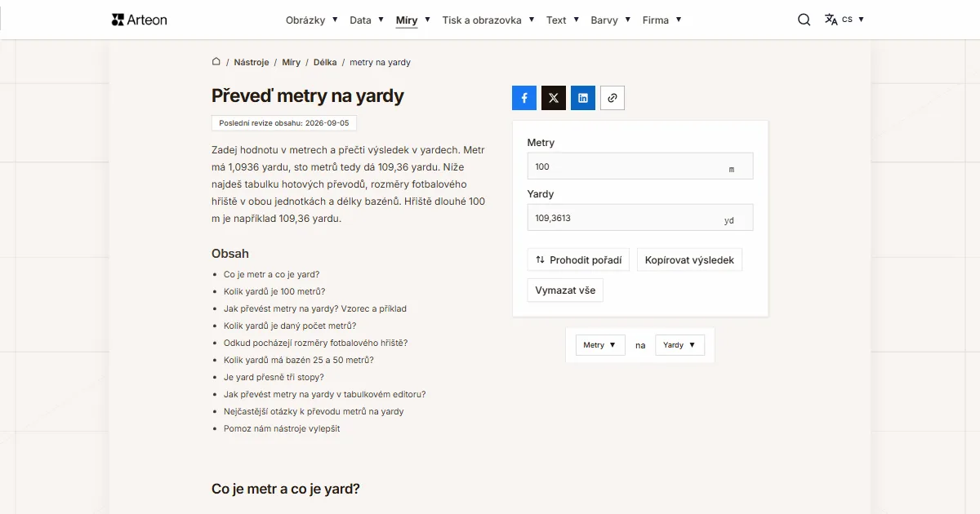Copy page link with chain icon
Image resolution: width=980 pixels, height=514 pixels.
pos(612,98)
